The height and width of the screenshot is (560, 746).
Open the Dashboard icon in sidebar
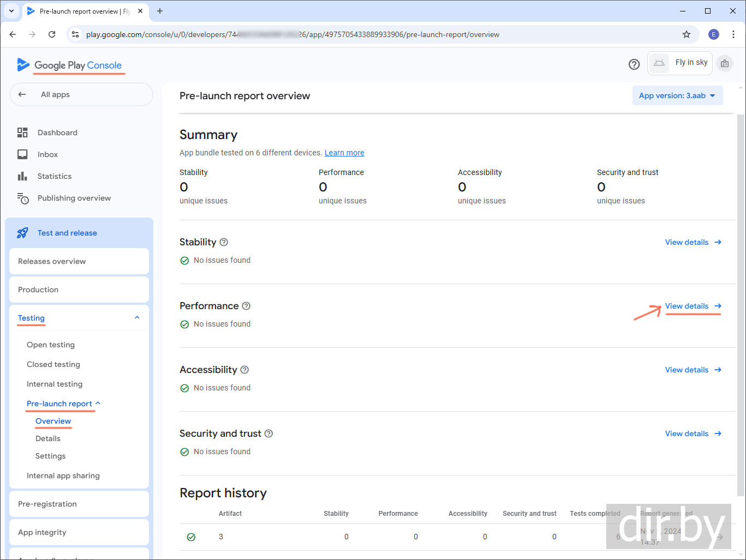click(22, 133)
